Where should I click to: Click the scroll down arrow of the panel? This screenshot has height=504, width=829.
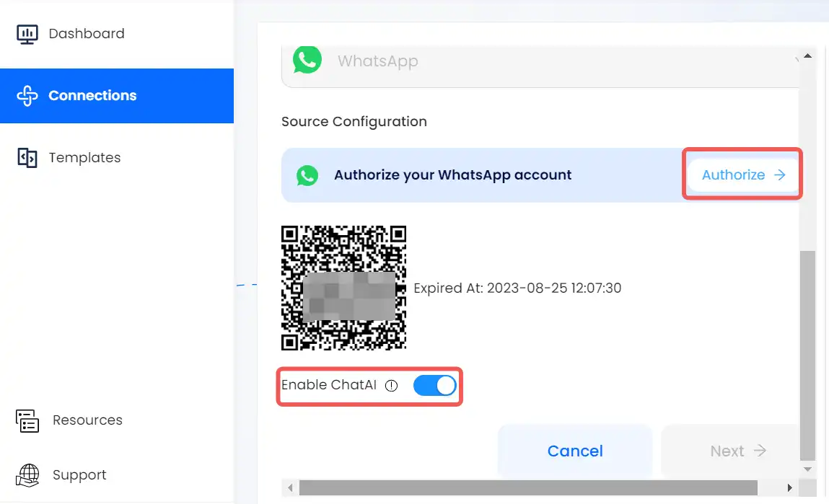point(807,469)
